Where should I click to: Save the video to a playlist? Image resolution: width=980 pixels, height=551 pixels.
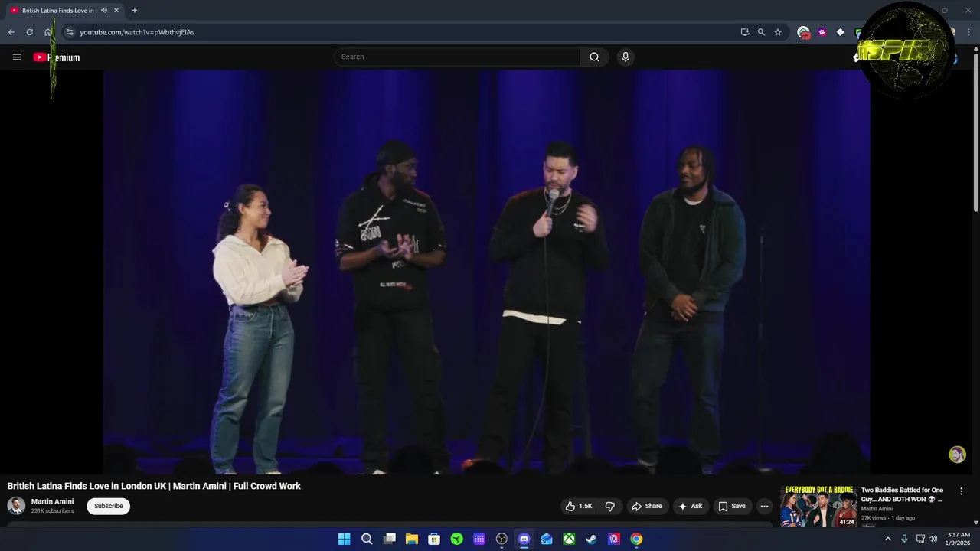pos(732,506)
